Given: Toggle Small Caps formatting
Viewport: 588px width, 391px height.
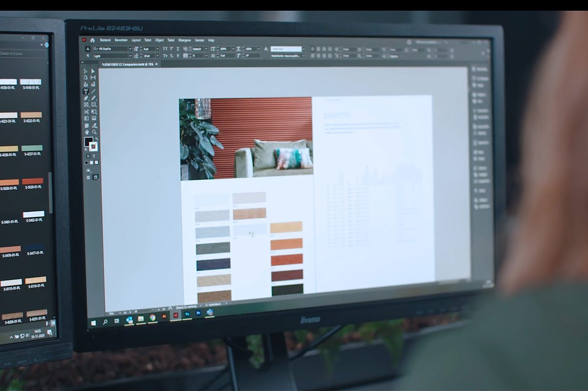Looking at the screenshot, I should click(x=165, y=55).
